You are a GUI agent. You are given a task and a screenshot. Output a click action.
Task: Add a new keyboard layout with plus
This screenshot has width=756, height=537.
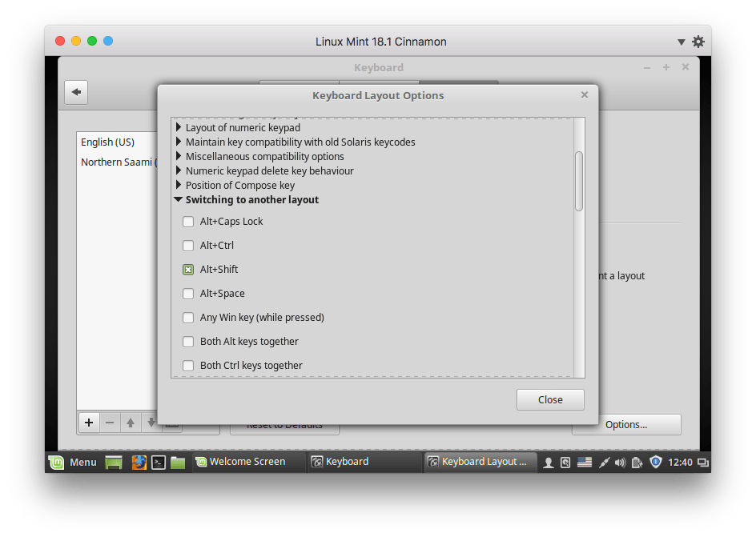[x=89, y=423]
